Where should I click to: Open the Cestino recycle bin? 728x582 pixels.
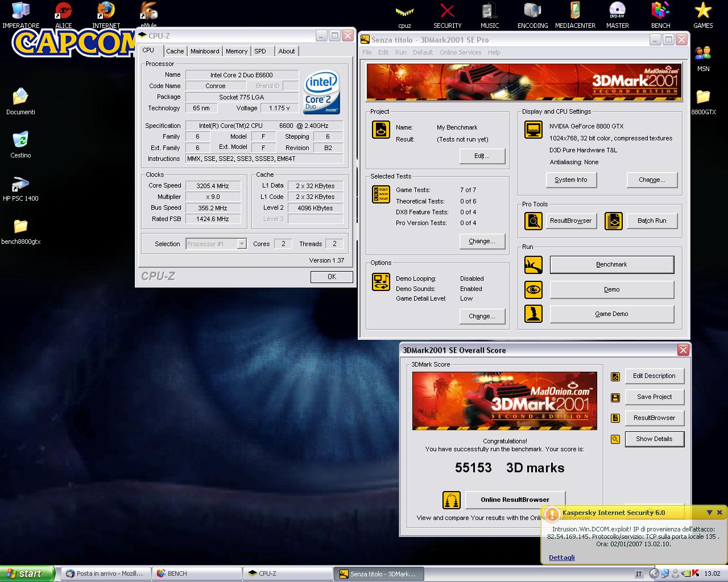point(20,141)
